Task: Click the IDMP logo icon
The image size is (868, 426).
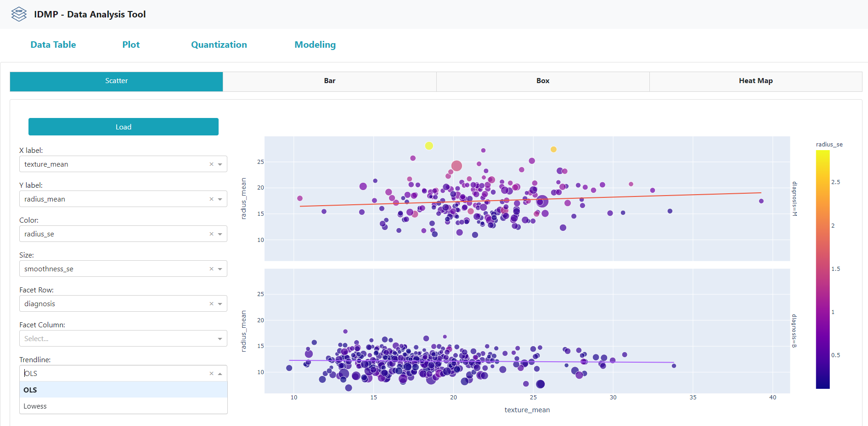Action: (18, 14)
